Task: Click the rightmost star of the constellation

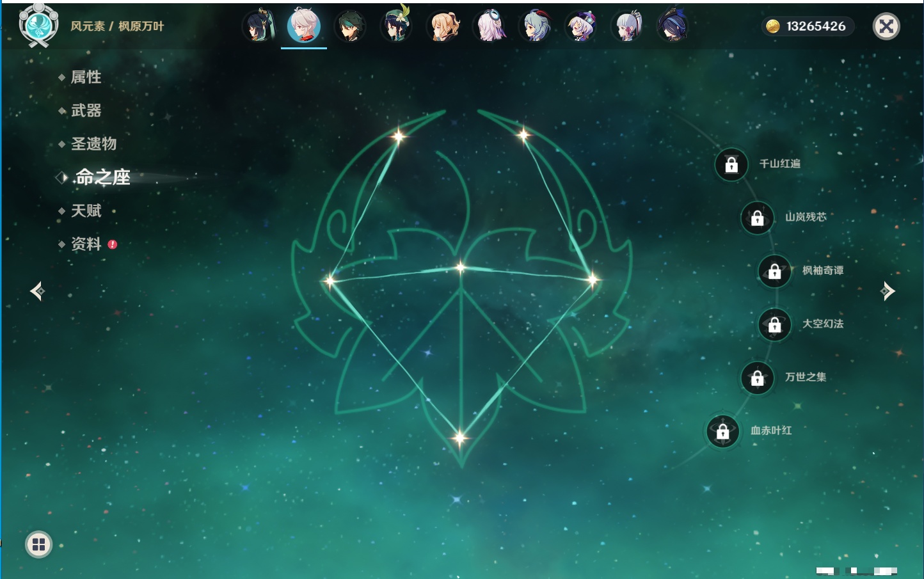Action: coord(593,279)
